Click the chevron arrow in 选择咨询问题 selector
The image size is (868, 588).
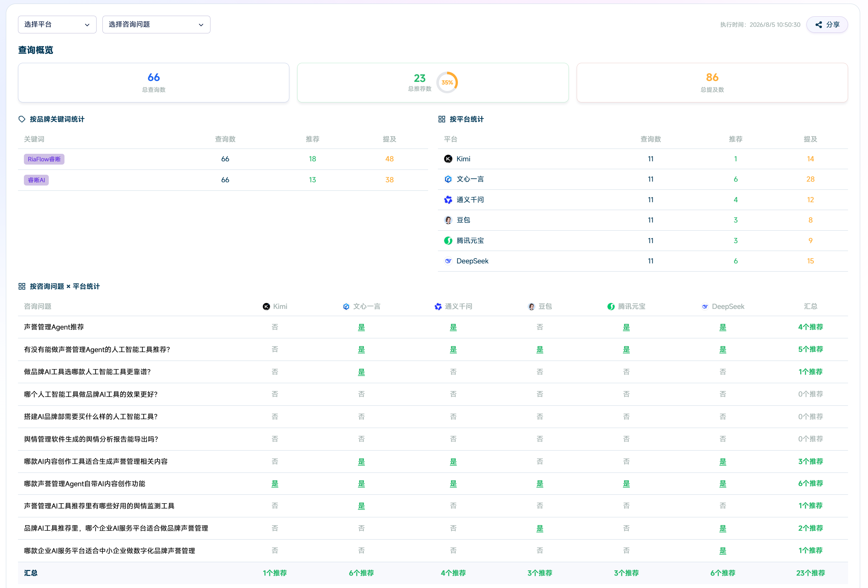coord(201,25)
